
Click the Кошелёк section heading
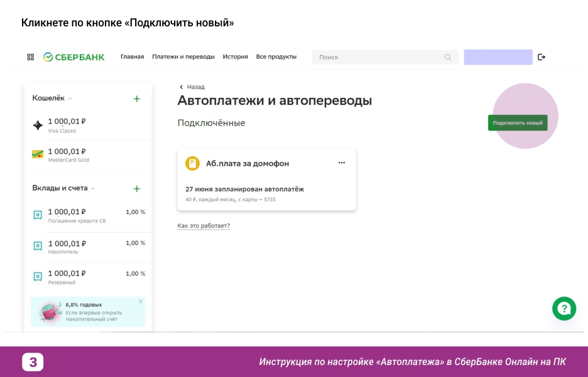[48, 98]
